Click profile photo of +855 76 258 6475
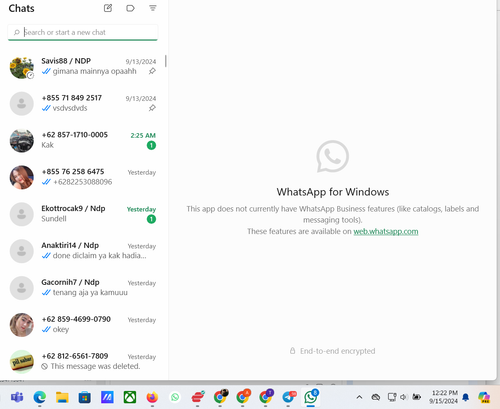Screen dimensions: 500x409 pyautogui.click(x=22, y=177)
